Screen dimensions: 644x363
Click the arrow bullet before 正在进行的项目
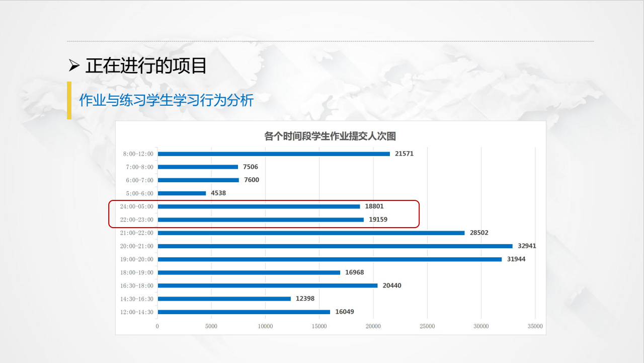[x=74, y=65]
